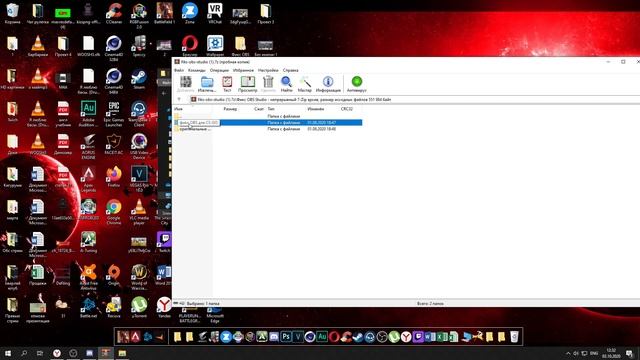
Task: Sort the list by the Size (Размер) column
Action: pyautogui.click(x=230, y=109)
